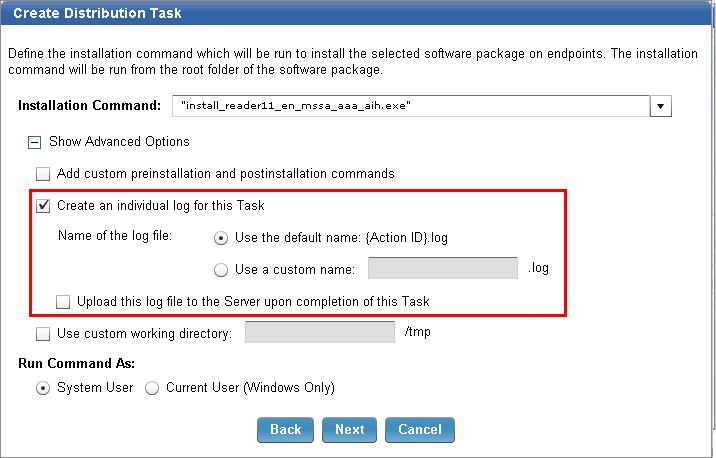Select System User radio button

(43, 388)
